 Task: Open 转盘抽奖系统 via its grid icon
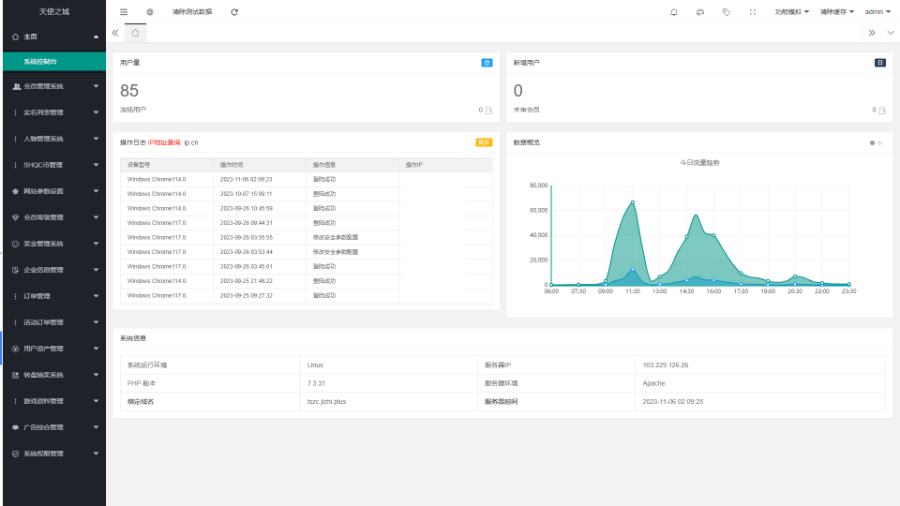coord(15,375)
